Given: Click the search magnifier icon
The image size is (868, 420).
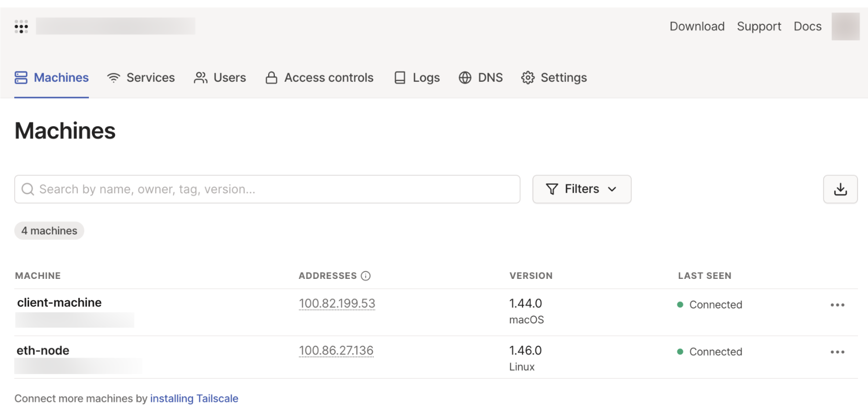Looking at the screenshot, I should coord(28,189).
